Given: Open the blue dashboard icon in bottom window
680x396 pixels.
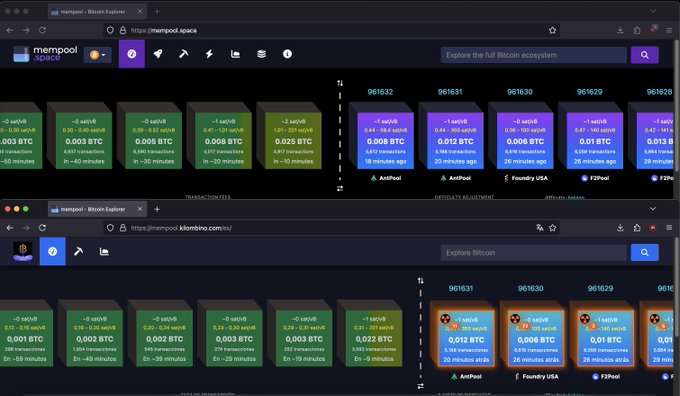Looking at the screenshot, I should [x=52, y=251].
